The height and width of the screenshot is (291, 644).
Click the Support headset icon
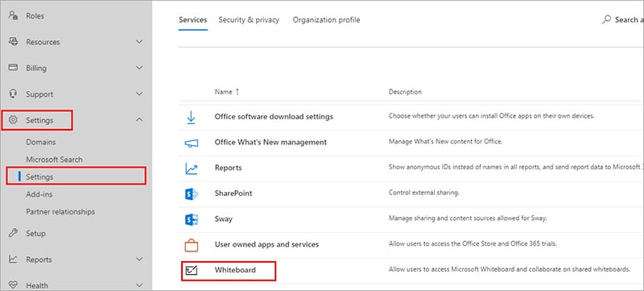tap(13, 94)
